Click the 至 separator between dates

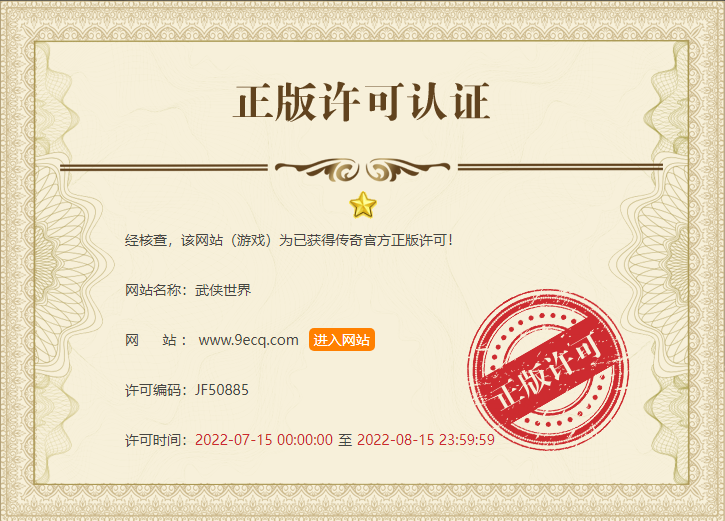(x=345, y=440)
